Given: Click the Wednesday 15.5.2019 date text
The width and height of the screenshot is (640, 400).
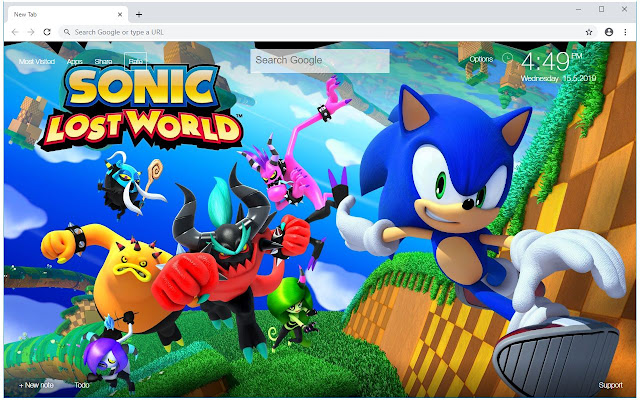Looking at the screenshot, I should (x=558, y=78).
